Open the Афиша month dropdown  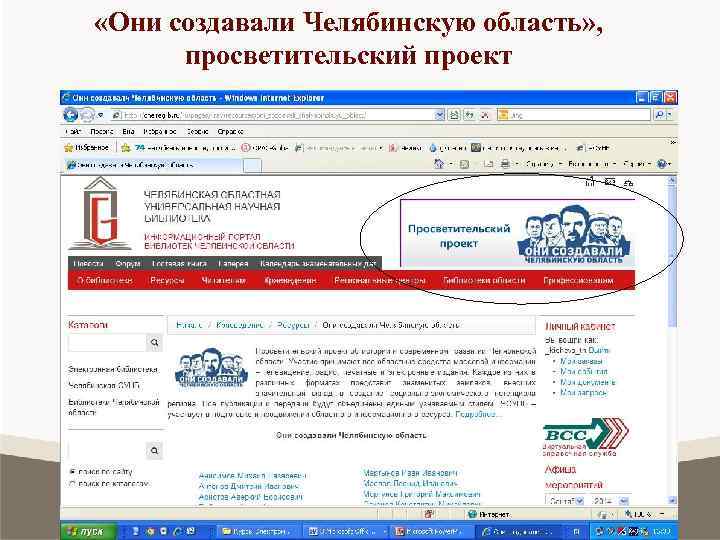click(x=565, y=501)
